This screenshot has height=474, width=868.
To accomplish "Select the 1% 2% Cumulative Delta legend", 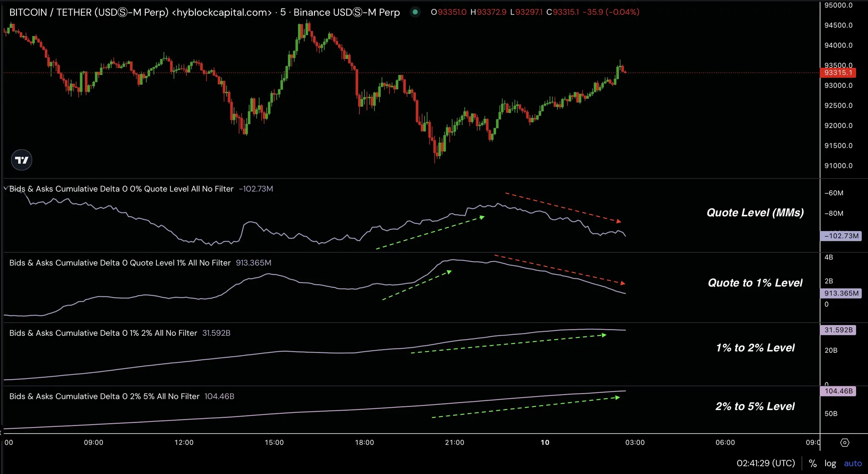I will pyautogui.click(x=103, y=333).
